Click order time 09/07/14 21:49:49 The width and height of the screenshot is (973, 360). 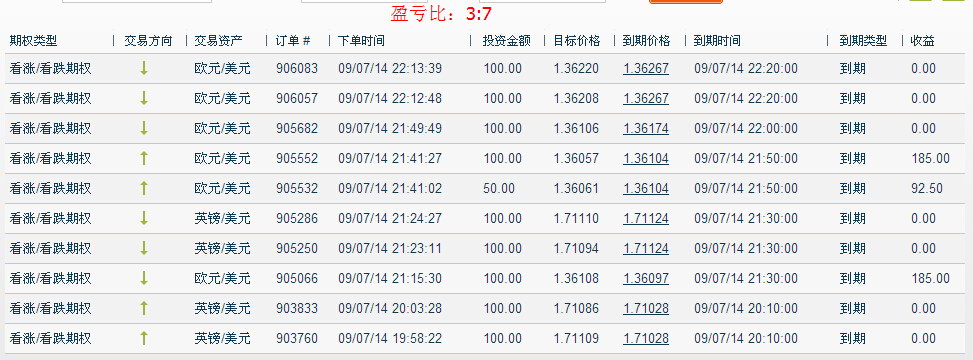[390, 128]
